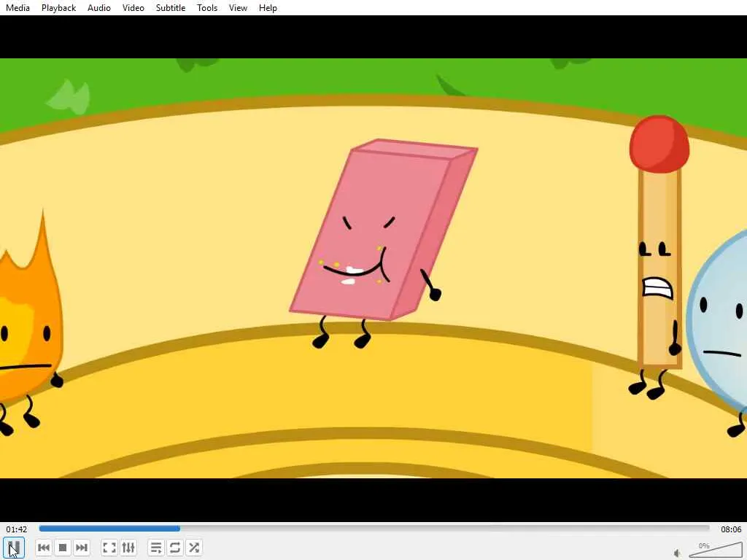747x560 pixels.
Task: Toggle fullscreen video mode
Action: [109, 548]
